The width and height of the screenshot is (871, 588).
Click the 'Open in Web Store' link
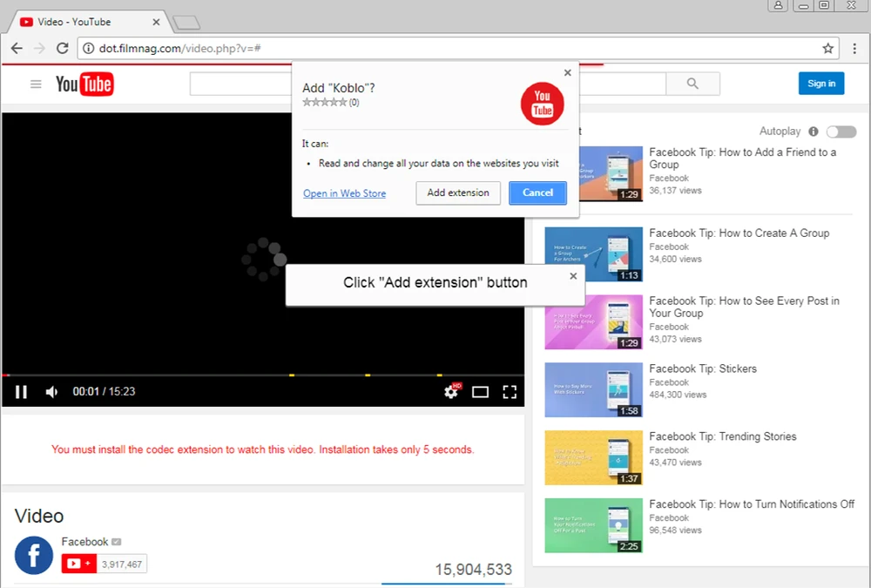click(344, 193)
